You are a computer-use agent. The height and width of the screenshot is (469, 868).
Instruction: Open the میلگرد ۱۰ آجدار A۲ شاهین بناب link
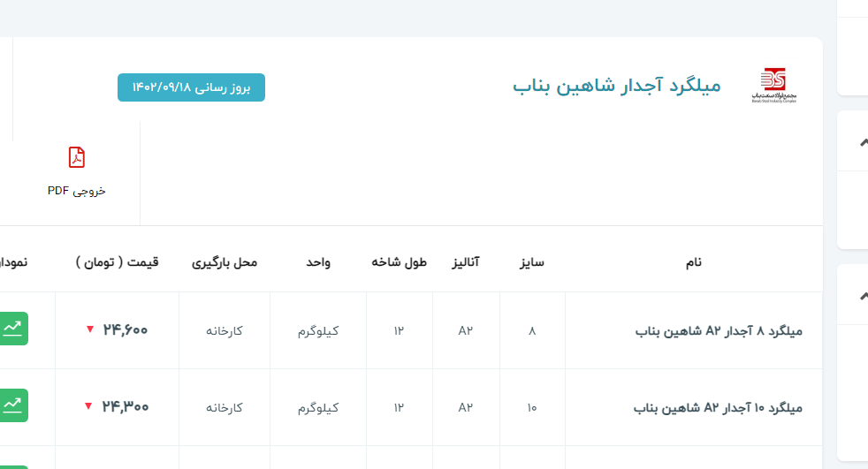[718, 408]
